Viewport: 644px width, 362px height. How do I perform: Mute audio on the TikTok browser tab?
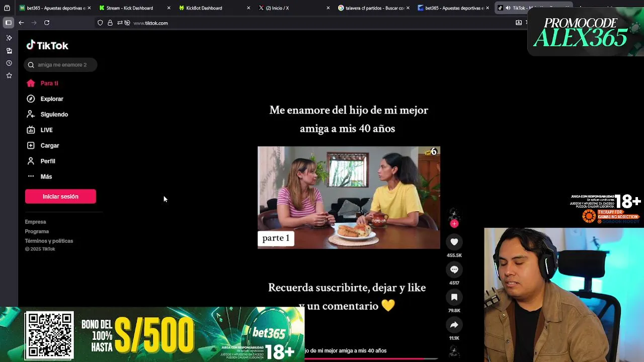pyautogui.click(x=508, y=8)
